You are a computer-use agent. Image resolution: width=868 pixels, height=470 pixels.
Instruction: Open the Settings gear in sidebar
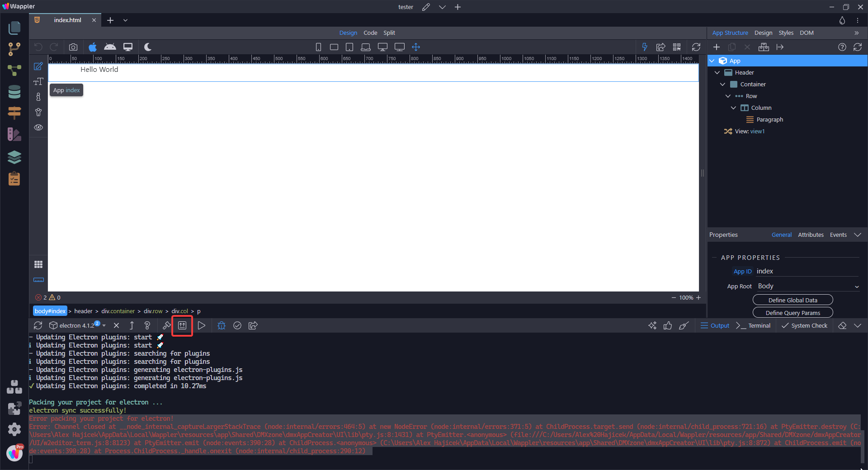14,429
